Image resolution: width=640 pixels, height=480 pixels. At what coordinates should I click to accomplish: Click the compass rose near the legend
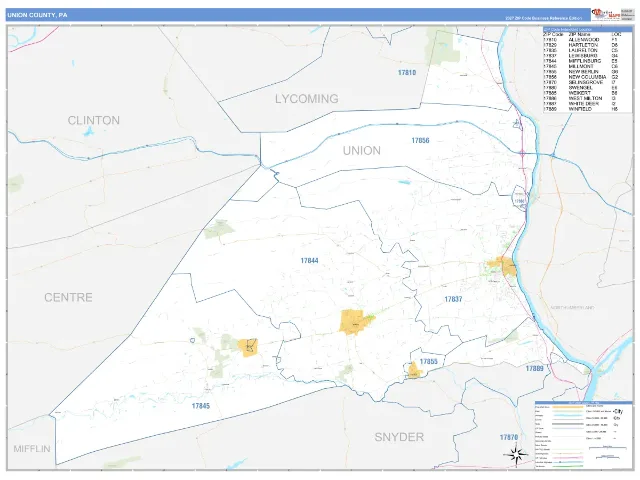(516, 455)
